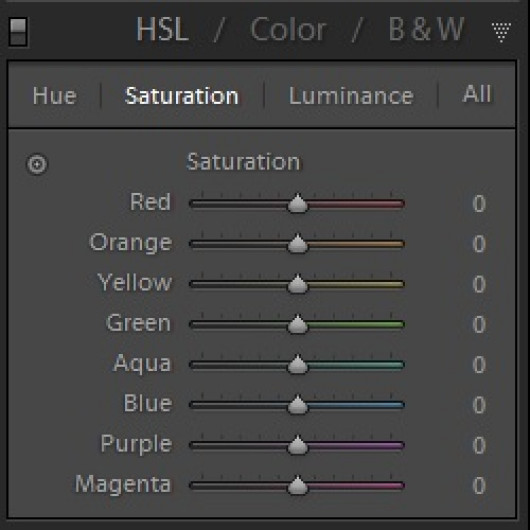This screenshot has width=530, height=530.
Task: Click the Blue saturation slider handle
Action: point(297,405)
